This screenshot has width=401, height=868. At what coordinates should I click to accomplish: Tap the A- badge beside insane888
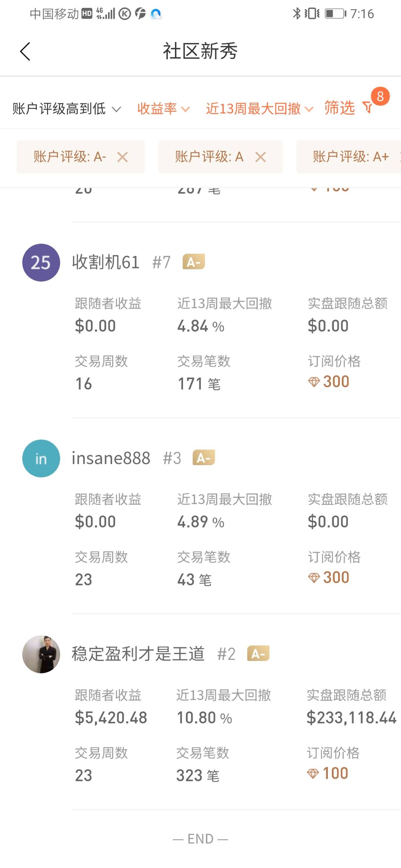[x=203, y=458]
